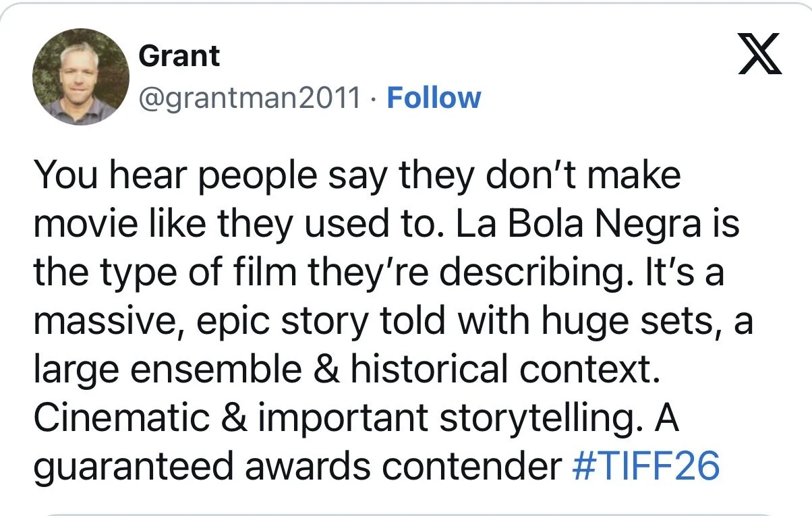This screenshot has width=812, height=516.
Task: Click the display name Grant
Action: [179, 55]
